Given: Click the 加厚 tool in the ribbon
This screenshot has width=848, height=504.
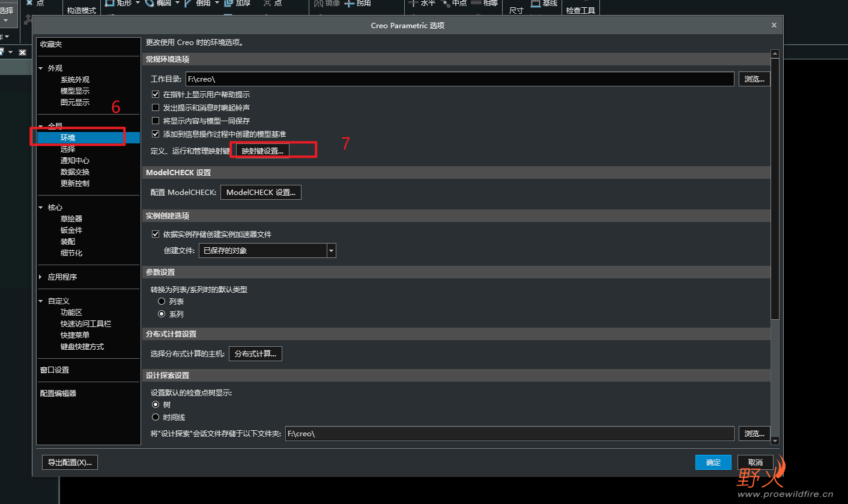Looking at the screenshot, I should (x=237, y=3).
